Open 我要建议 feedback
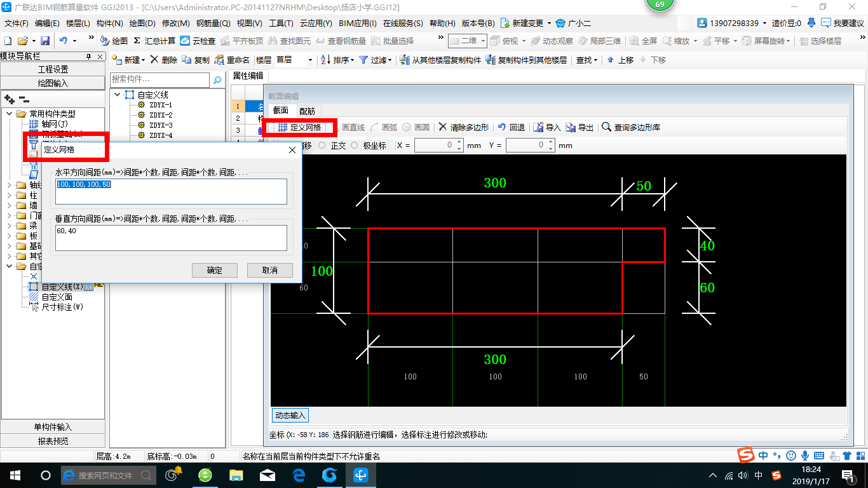The height and width of the screenshot is (488, 868). 843,23
